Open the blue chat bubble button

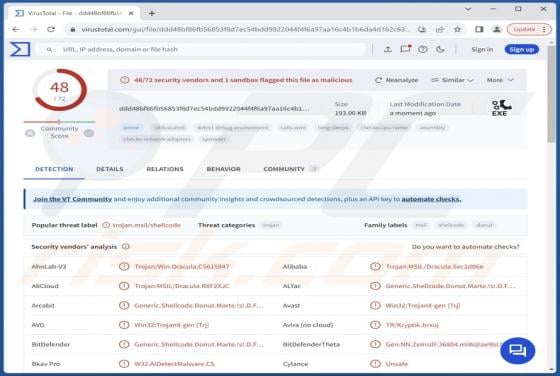point(518,351)
